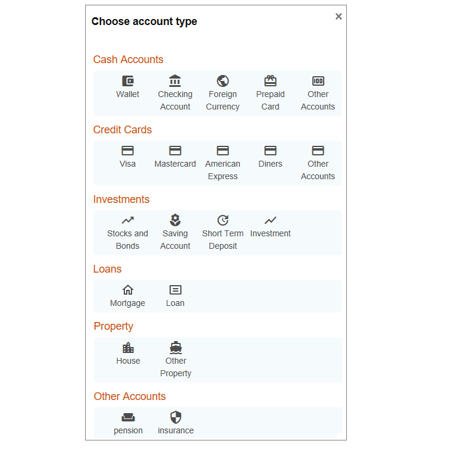Screen dimensions: 476x475
Task: Select the Prepaid Card option
Action: pos(270,87)
